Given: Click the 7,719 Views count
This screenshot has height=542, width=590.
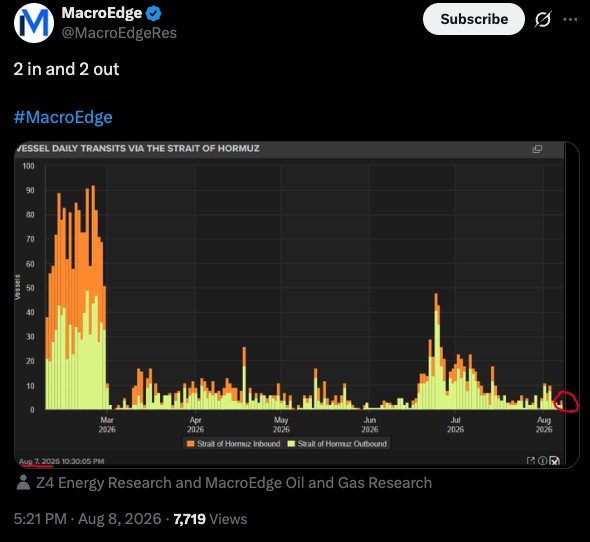Looking at the screenshot, I should click(210, 519).
